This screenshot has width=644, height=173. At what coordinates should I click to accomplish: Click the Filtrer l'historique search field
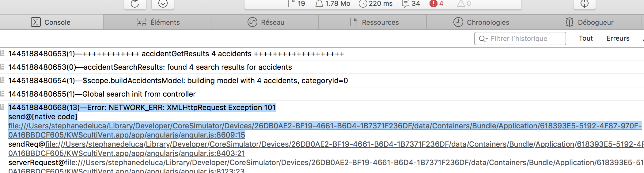click(x=520, y=39)
